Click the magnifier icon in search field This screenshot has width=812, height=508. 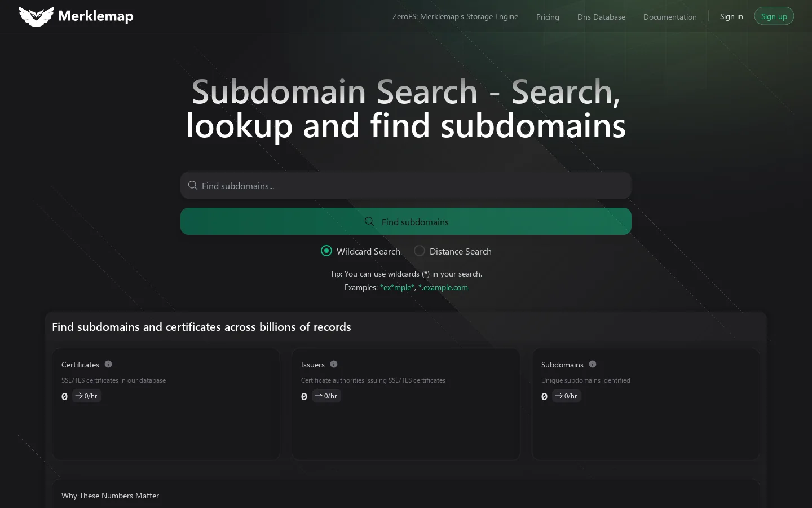coord(193,186)
